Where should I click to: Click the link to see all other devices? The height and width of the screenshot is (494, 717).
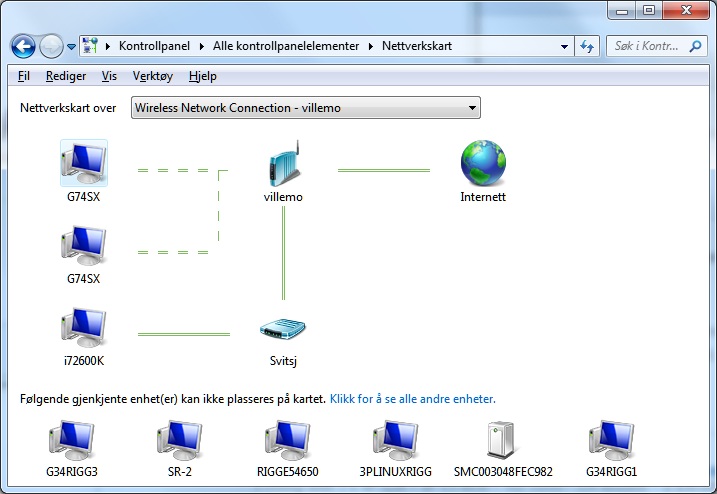tap(412, 399)
